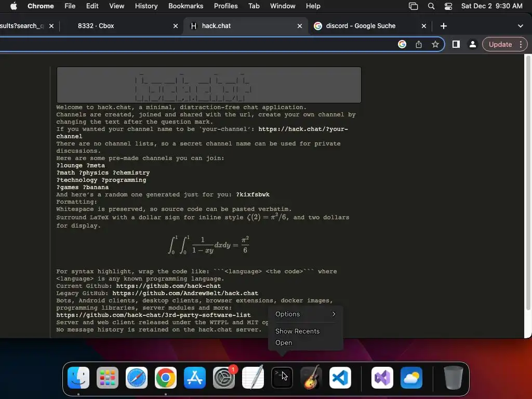This screenshot has height=399, width=532.
Task: Launch Safari from the Dock
Action: point(137,377)
